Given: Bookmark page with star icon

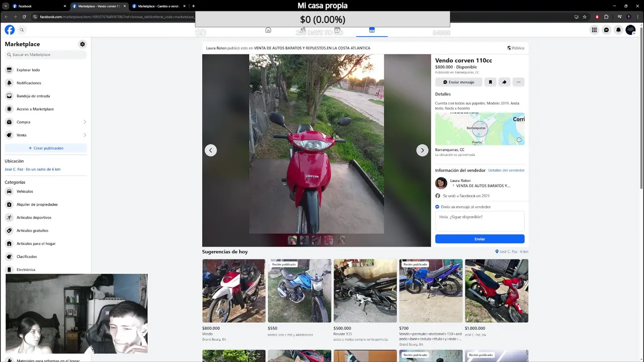Looking at the screenshot, I should click(x=585, y=17).
